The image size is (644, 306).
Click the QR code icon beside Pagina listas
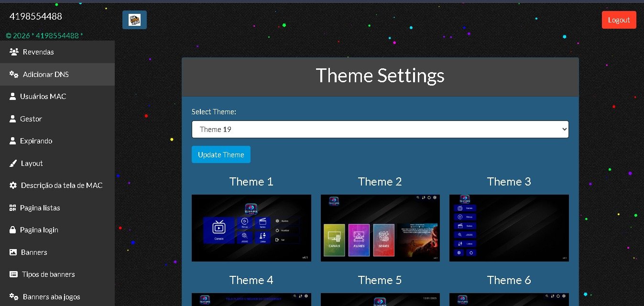coord(13,208)
